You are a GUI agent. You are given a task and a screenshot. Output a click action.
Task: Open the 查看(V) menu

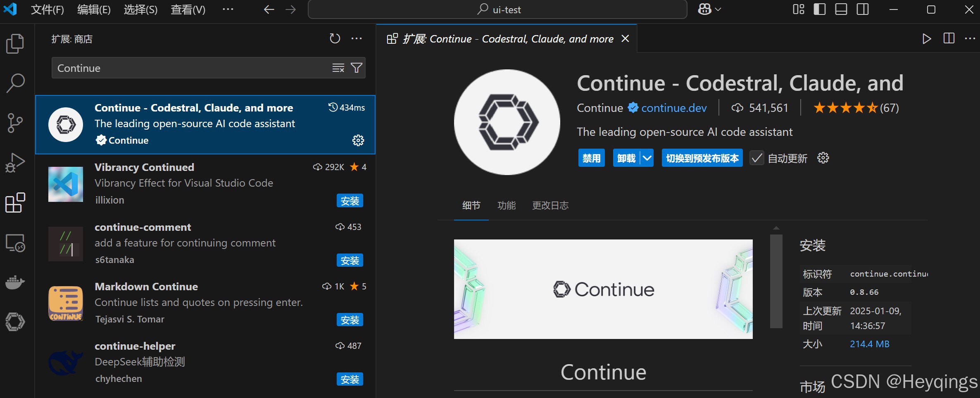188,9
